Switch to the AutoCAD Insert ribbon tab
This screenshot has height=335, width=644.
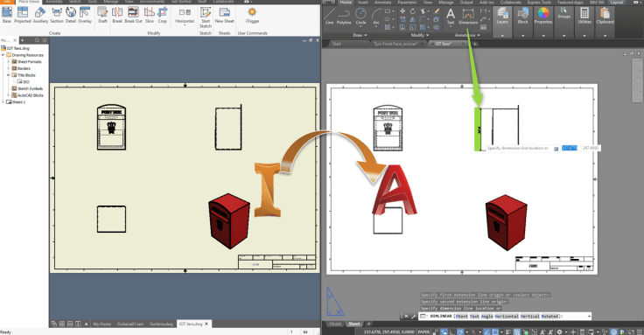[x=362, y=3]
